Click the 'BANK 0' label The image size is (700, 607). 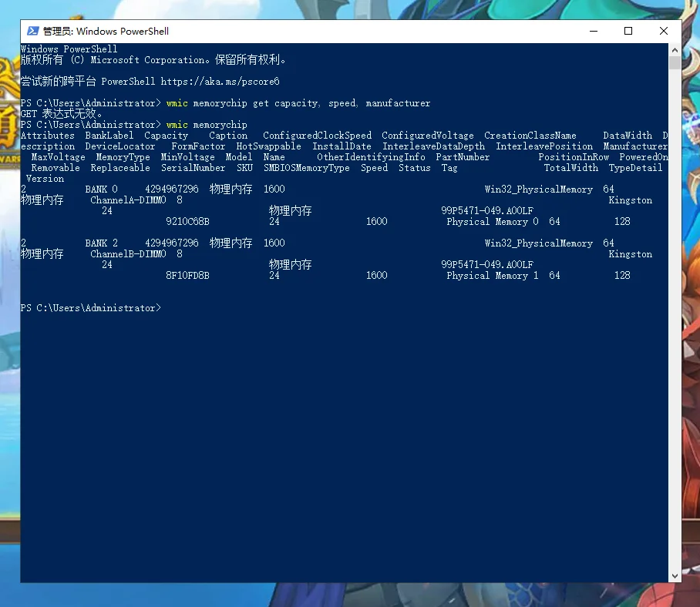pyautogui.click(x=101, y=189)
